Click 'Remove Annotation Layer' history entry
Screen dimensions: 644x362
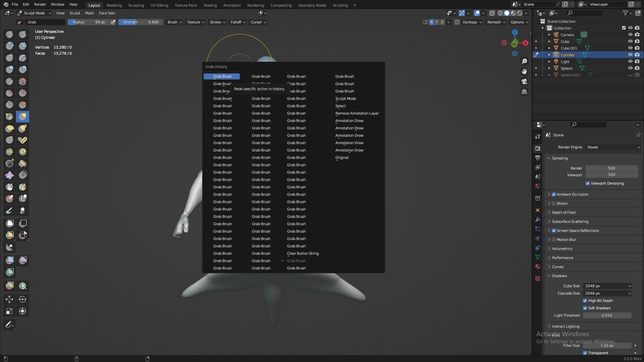point(357,113)
